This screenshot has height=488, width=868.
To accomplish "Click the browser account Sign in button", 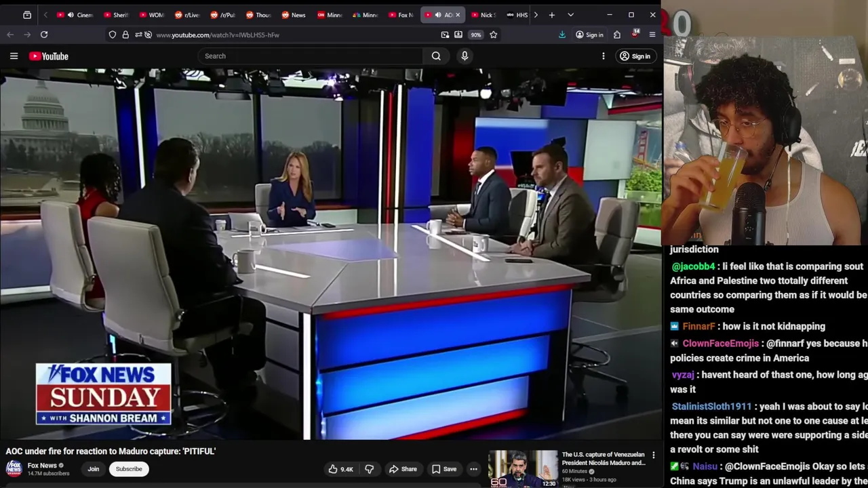I will pyautogui.click(x=589, y=35).
